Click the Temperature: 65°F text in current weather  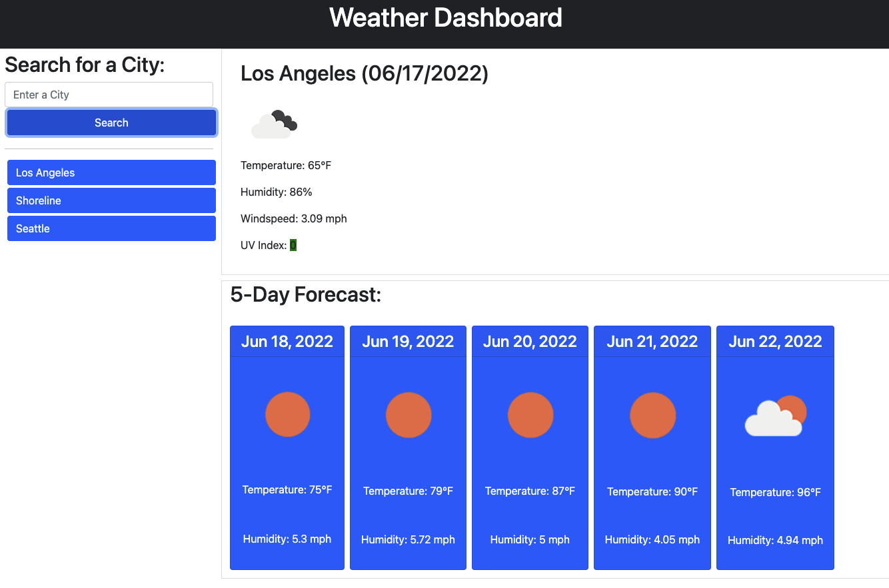286,165
